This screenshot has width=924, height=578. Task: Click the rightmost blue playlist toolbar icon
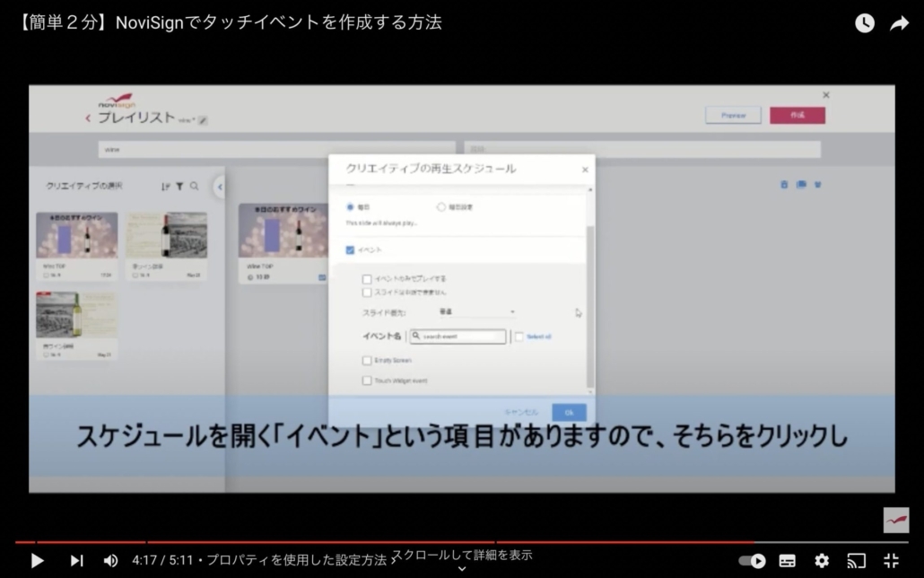pyautogui.click(x=818, y=185)
